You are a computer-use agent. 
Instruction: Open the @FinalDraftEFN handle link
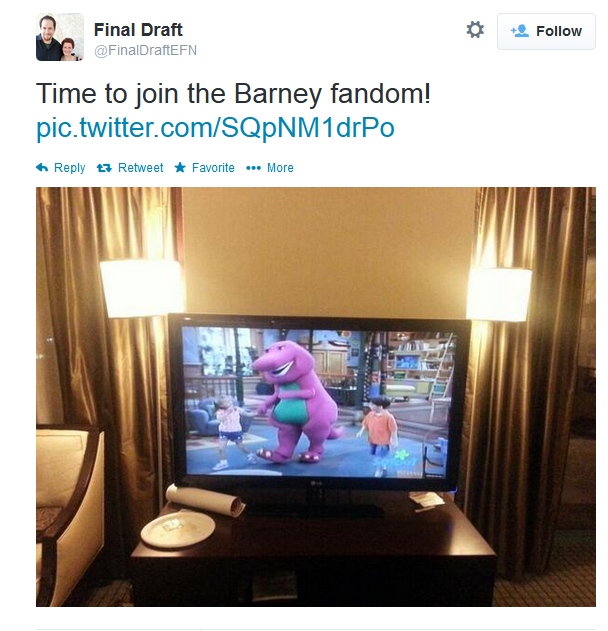pos(145,50)
